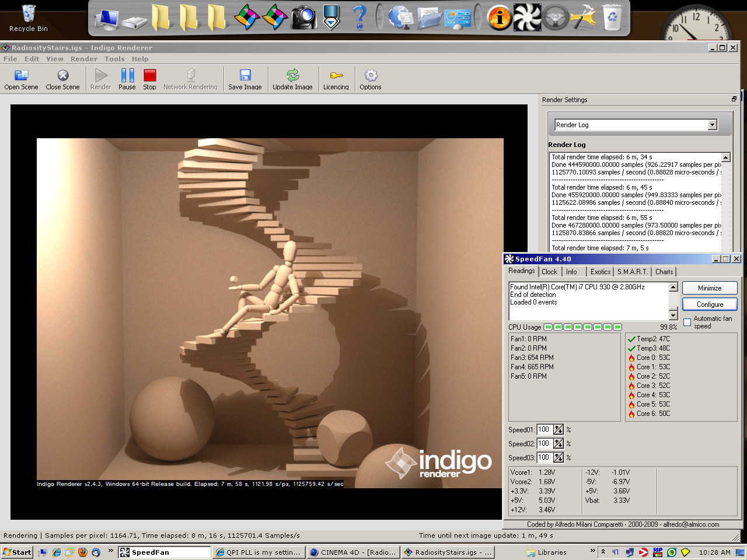Click the SpeedFan Configure button
The height and width of the screenshot is (560, 747).
pyautogui.click(x=710, y=304)
